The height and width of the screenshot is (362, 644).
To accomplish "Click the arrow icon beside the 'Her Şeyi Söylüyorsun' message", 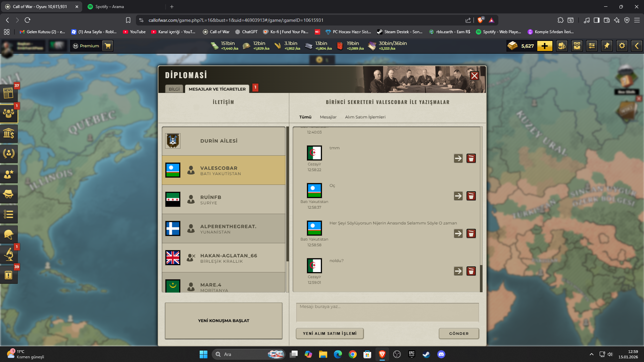I will point(458,234).
